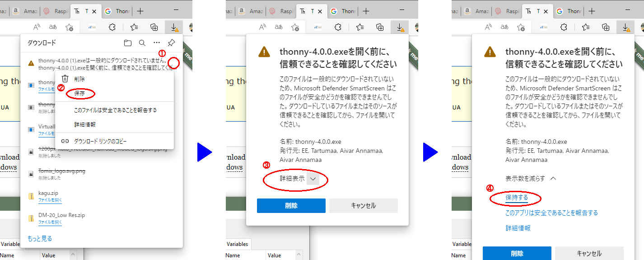Click the DM-20_Low Res.zip archive file icon
The height and width of the screenshot is (260, 644).
coord(31,218)
